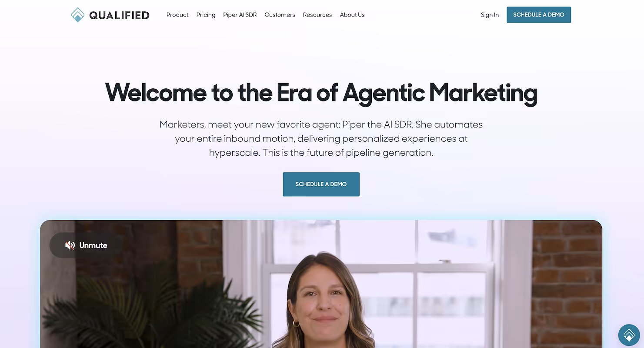The height and width of the screenshot is (348, 644).
Task: Open the Product menu
Action: (177, 15)
